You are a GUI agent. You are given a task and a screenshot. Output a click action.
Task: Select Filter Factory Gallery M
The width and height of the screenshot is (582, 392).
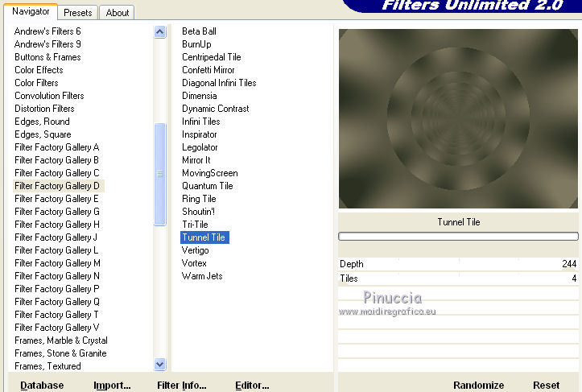click(x=57, y=263)
